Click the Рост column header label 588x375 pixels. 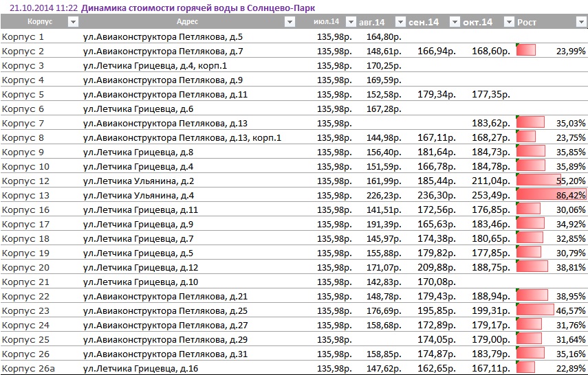(x=527, y=23)
